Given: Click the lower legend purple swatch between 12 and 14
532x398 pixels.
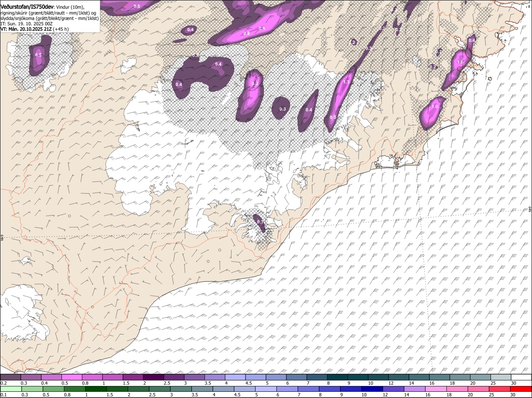Looking at the screenshot, I should click(x=393, y=389).
